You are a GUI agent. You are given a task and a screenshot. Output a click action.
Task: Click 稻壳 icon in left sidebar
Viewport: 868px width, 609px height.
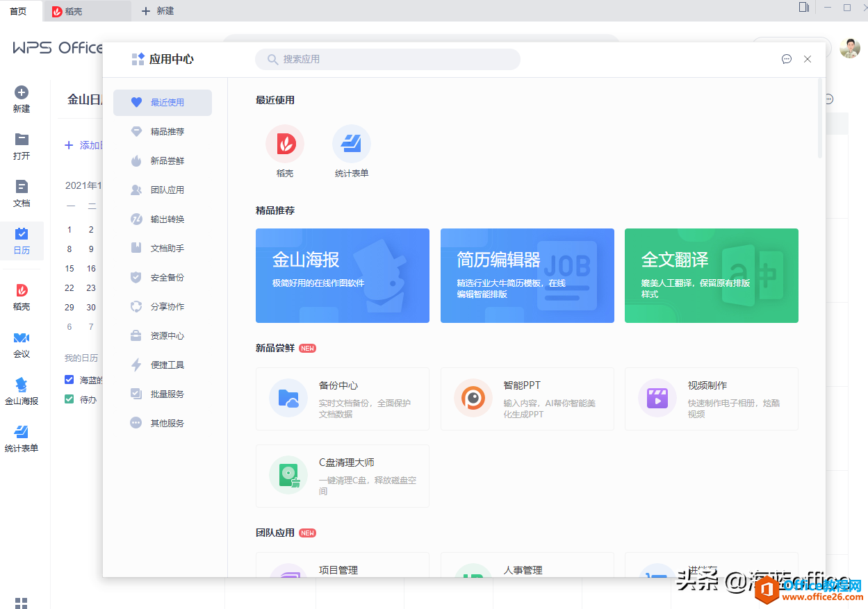(x=22, y=290)
